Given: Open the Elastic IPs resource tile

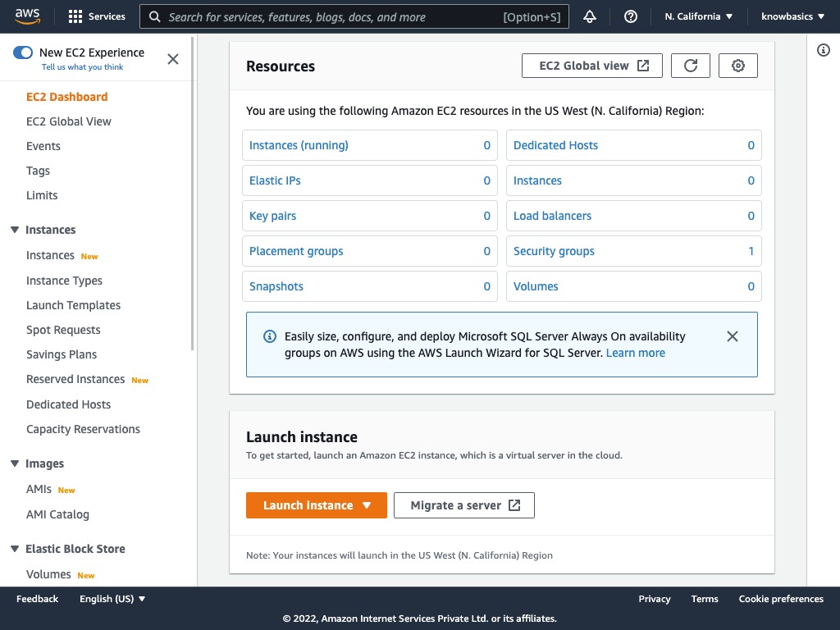Looking at the screenshot, I should pyautogui.click(x=370, y=180).
